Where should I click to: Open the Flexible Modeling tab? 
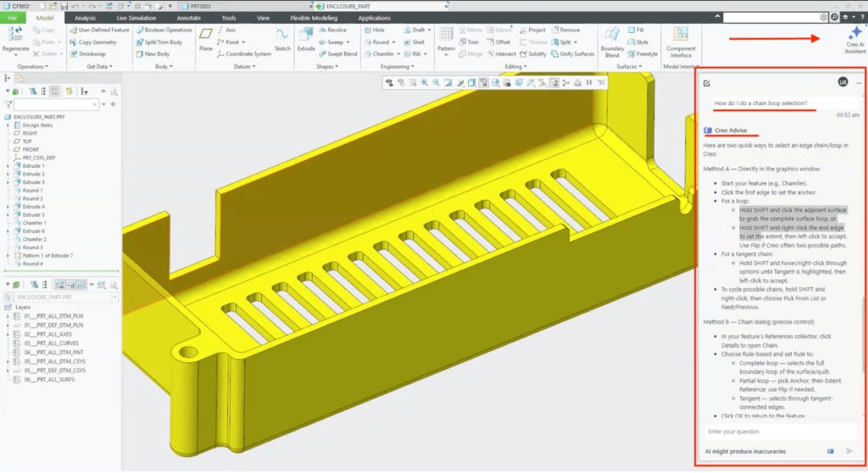(314, 18)
